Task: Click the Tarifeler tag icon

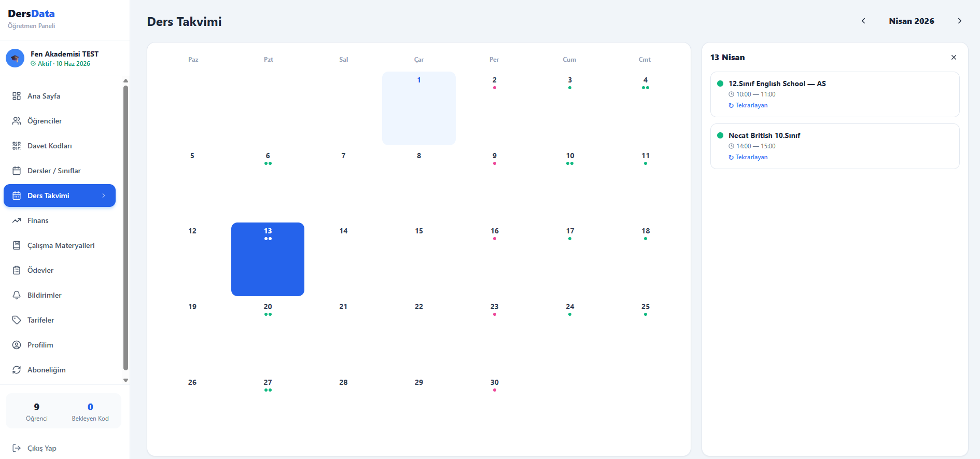Action: pyautogui.click(x=17, y=320)
